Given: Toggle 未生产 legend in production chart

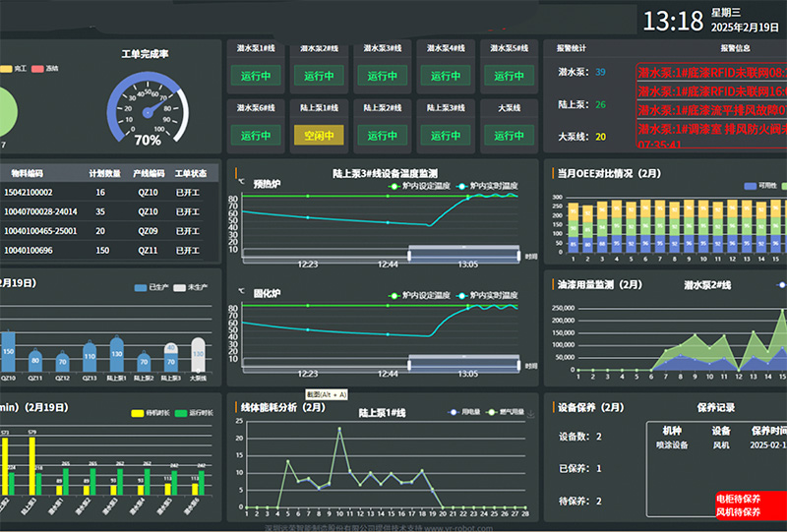Looking at the screenshot, I should click(x=190, y=287).
